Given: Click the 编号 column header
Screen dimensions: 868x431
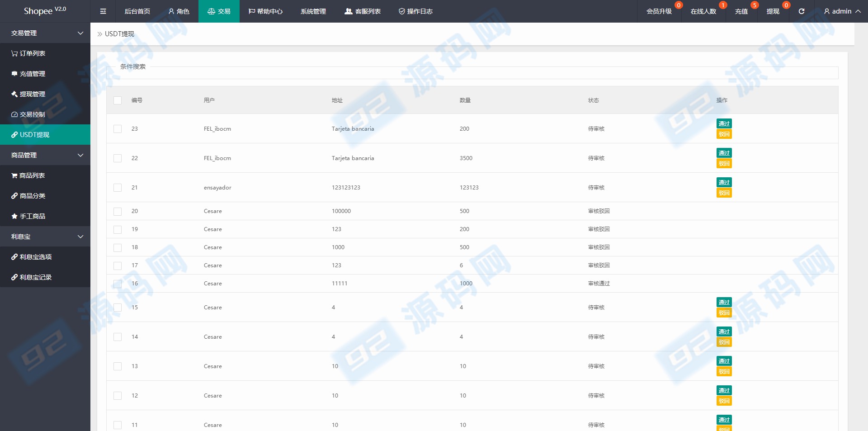Looking at the screenshot, I should pyautogui.click(x=137, y=100).
